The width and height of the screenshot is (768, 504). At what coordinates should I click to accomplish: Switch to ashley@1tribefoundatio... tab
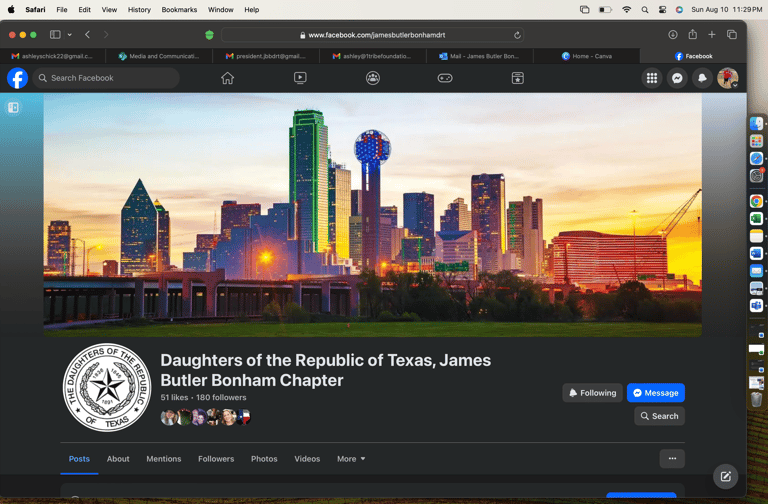[373, 56]
